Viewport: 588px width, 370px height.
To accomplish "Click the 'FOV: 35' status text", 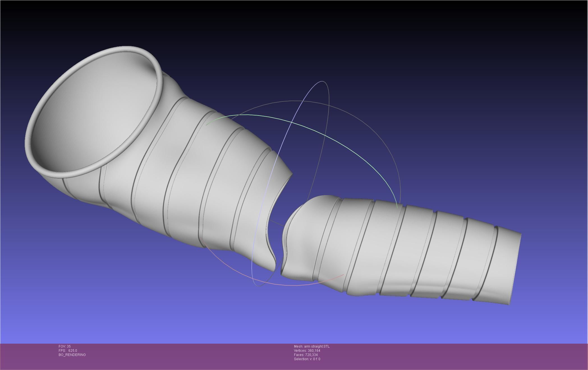I will tap(65, 346).
